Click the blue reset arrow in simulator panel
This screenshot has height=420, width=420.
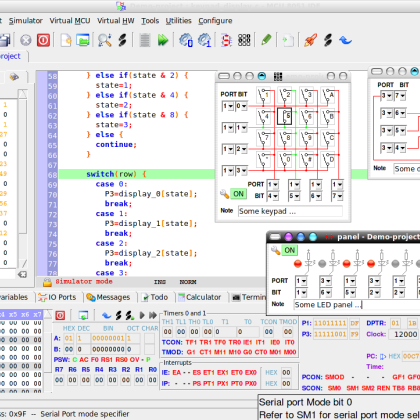[x=106, y=315]
